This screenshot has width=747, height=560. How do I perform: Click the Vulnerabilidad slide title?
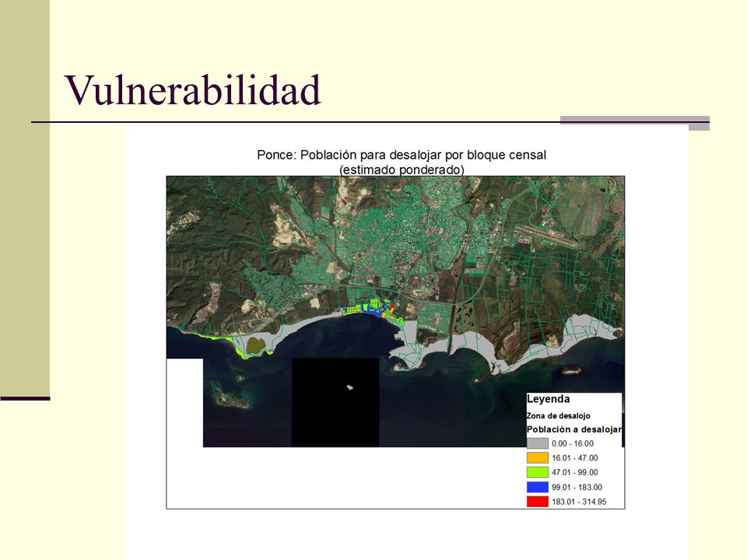(x=192, y=89)
